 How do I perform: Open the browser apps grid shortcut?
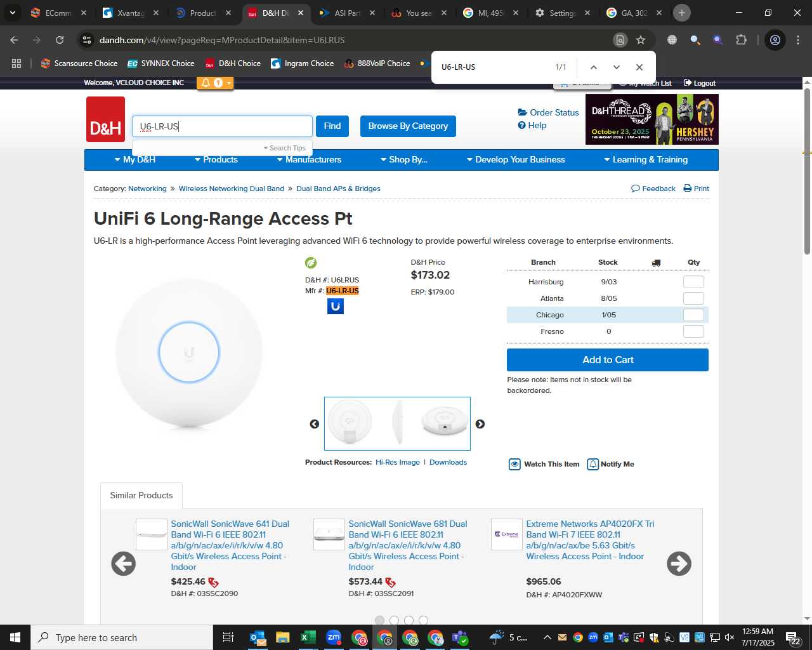16,63
